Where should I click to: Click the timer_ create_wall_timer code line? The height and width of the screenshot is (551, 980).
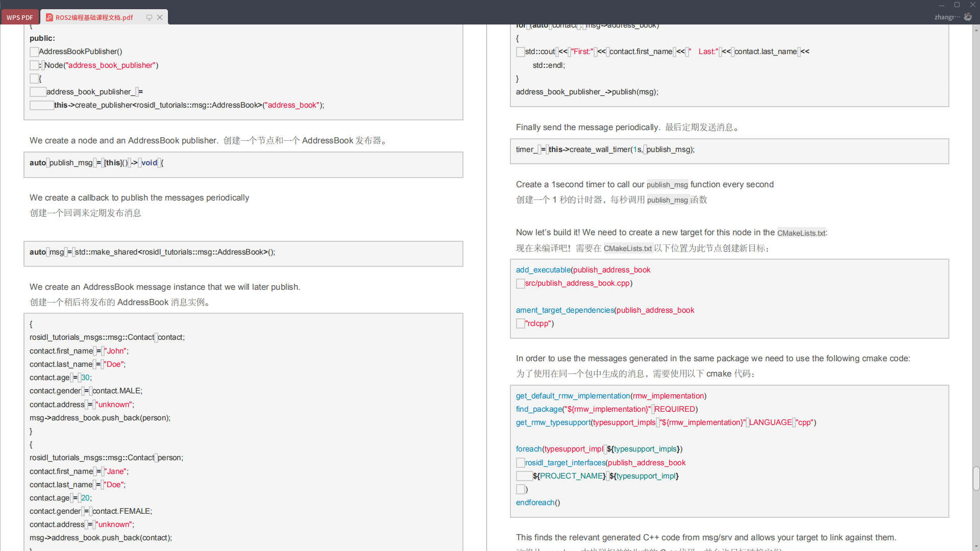[605, 149]
